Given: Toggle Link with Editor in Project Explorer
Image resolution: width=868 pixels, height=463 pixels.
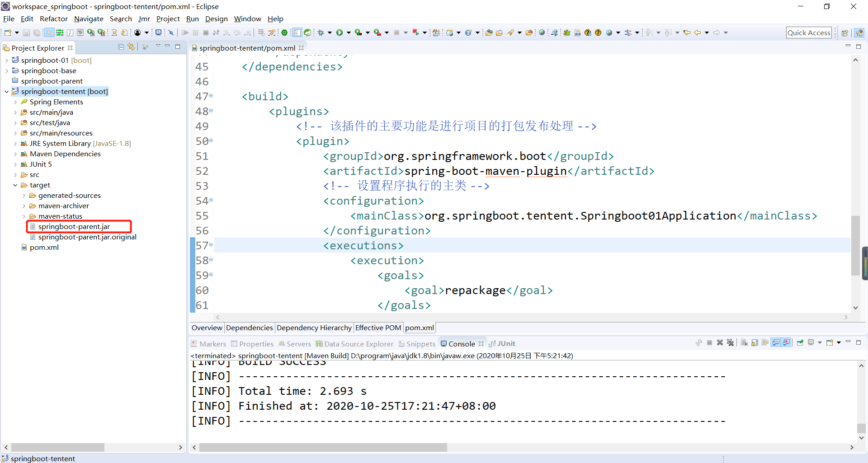Looking at the screenshot, I should tap(131, 47).
